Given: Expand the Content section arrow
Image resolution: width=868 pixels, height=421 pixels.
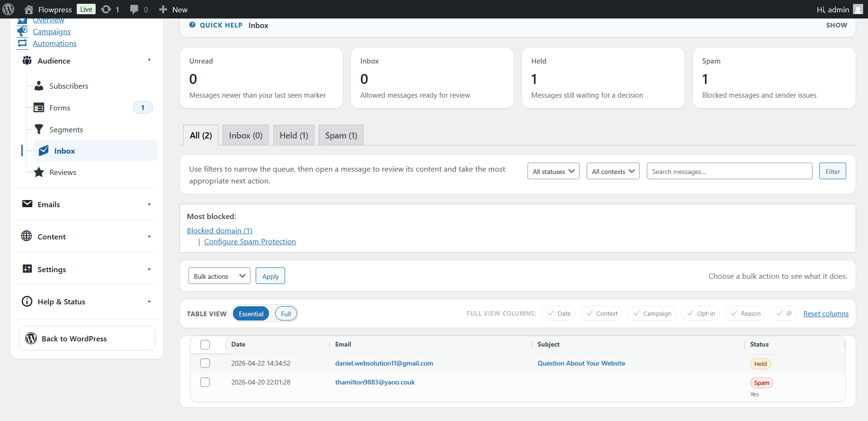Looking at the screenshot, I should click(x=149, y=237).
